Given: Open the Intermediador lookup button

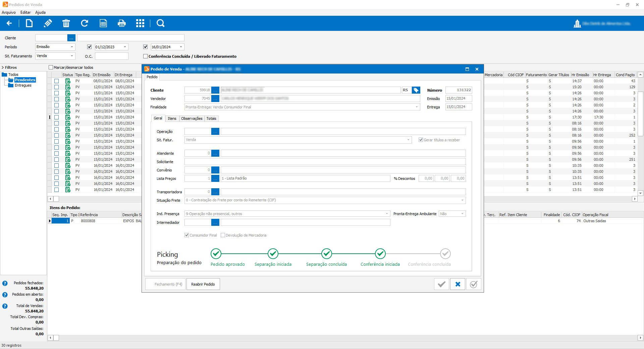Looking at the screenshot, I should [215, 222].
